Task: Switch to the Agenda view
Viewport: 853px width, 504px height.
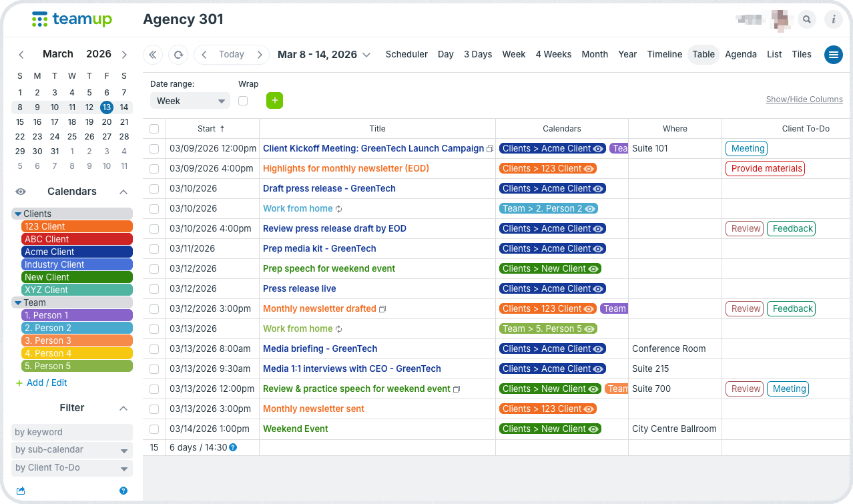Action: coord(740,55)
